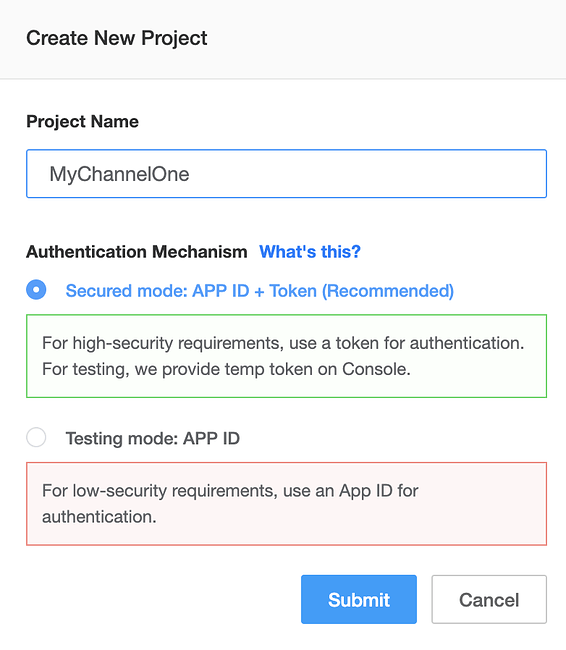Cancel the Create New Project dialog
The image size is (566, 650).
pyautogui.click(x=489, y=599)
